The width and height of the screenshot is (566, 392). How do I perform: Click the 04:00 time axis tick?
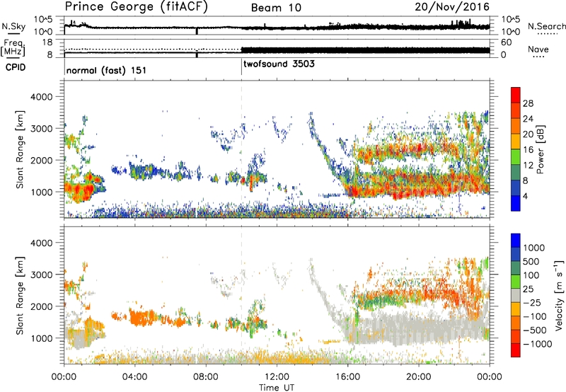pos(135,377)
